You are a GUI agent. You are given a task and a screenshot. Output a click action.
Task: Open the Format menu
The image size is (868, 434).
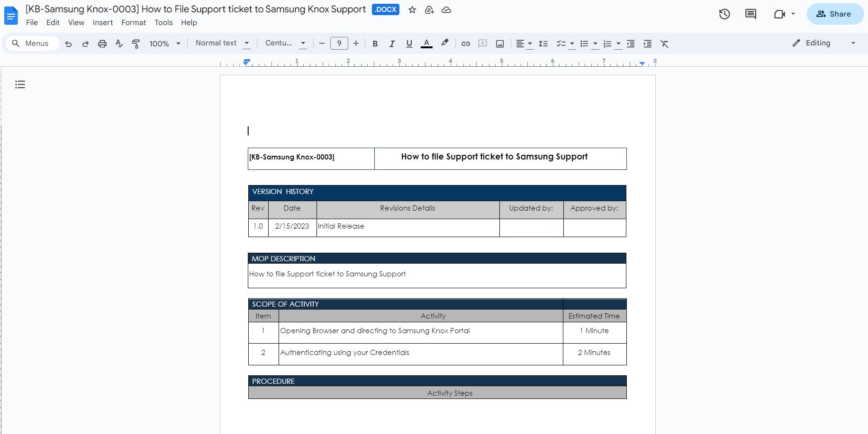(x=134, y=23)
